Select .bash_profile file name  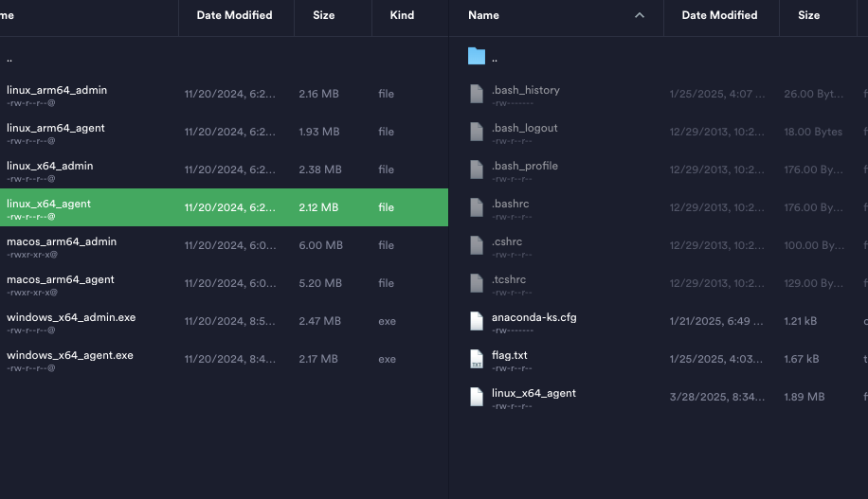pos(525,166)
